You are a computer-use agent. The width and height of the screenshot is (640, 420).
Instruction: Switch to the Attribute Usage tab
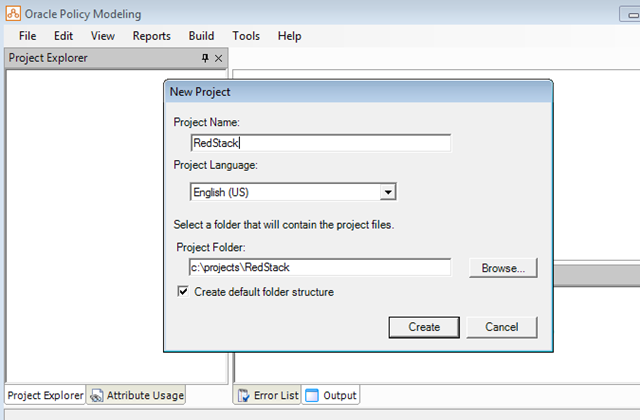(136, 395)
